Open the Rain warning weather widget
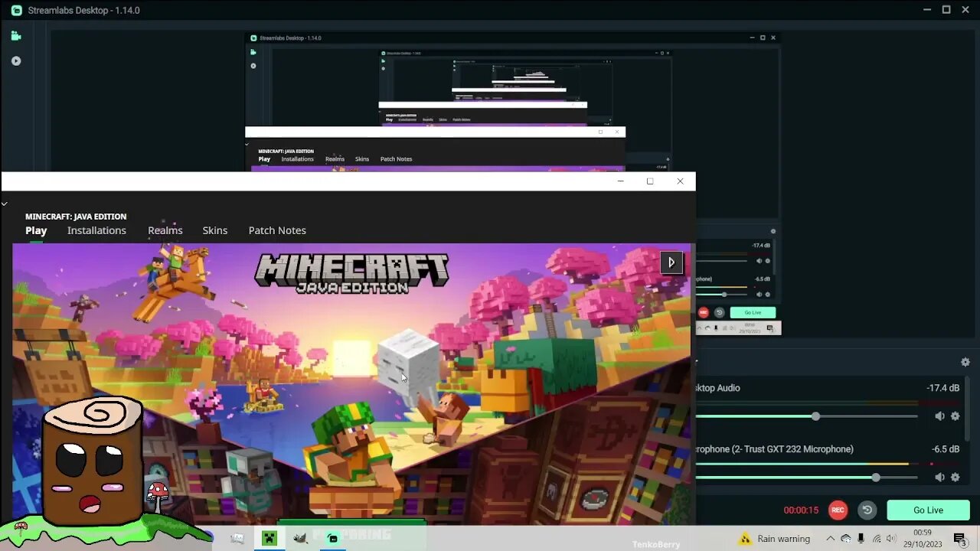980x551 pixels. [774, 539]
